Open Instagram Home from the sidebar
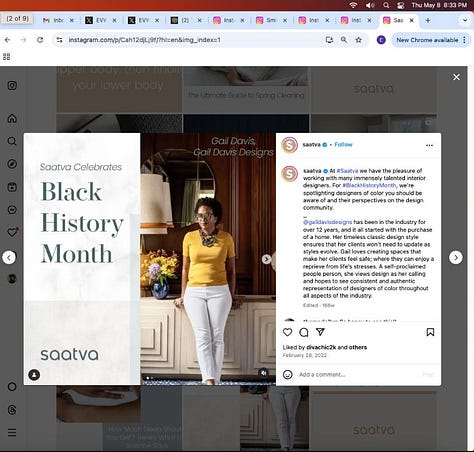This screenshot has height=452, width=474. click(12, 118)
